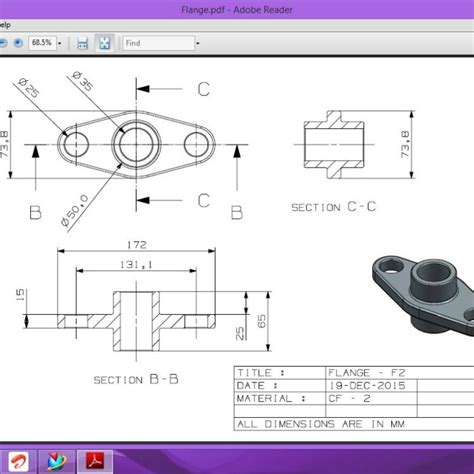Open the Find options dropdown arrow

(198, 43)
